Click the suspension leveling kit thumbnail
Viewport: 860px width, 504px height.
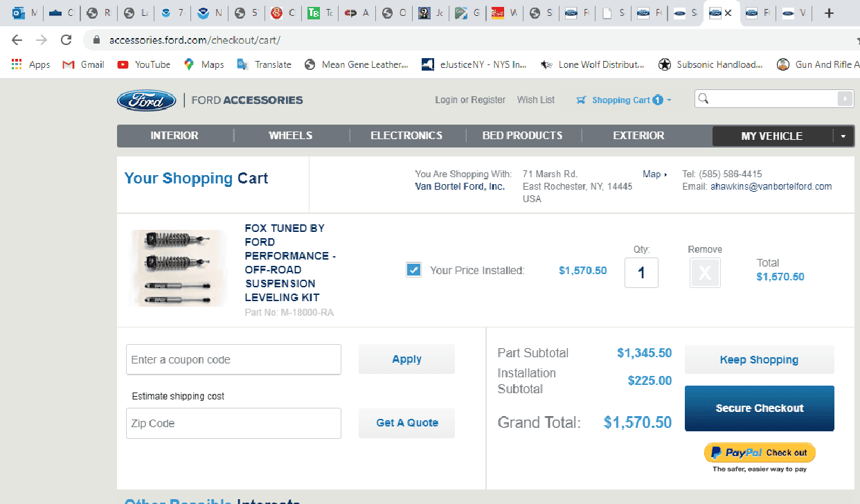click(179, 268)
